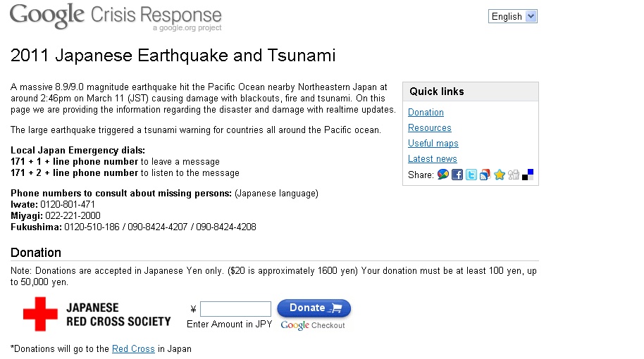Click the Japanese Red Cross Society logo
This screenshot has width=644, height=359.
(97, 314)
